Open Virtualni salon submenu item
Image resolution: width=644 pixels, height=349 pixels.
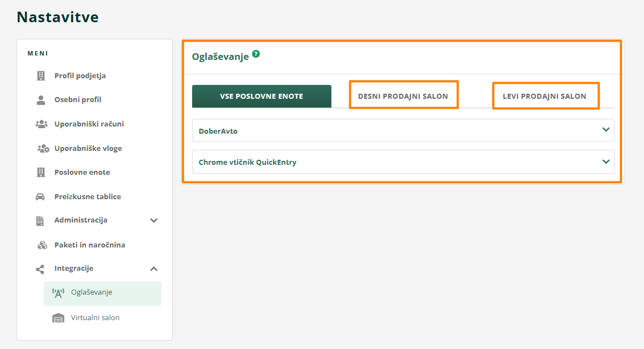[x=95, y=317]
